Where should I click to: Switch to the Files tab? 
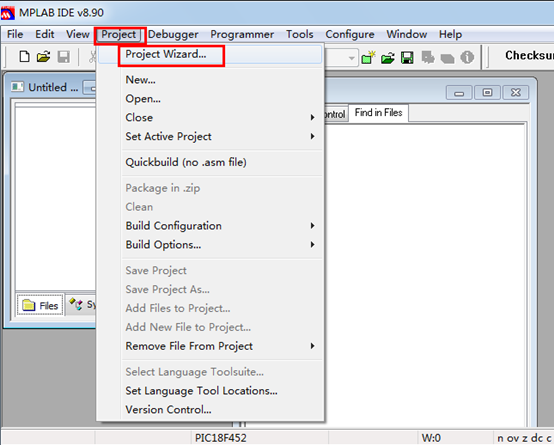pyautogui.click(x=40, y=305)
